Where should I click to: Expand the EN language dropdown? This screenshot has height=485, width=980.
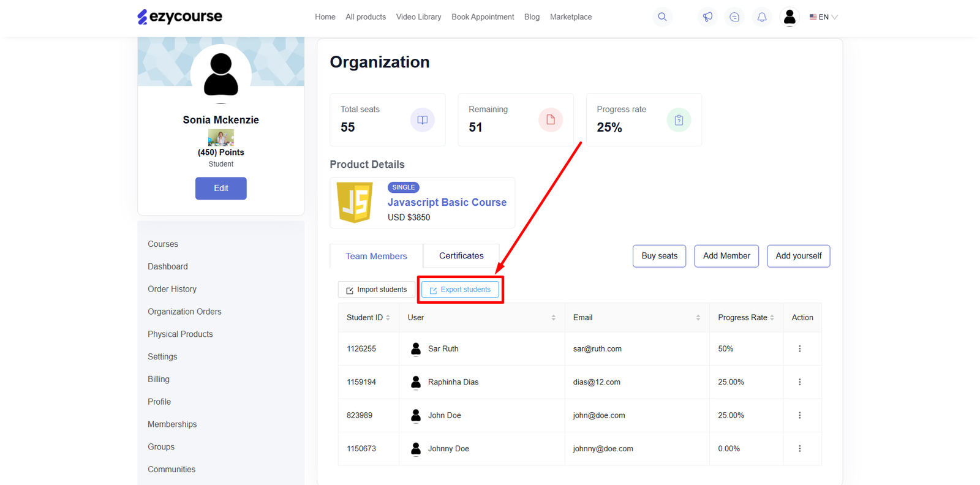pyautogui.click(x=823, y=17)
